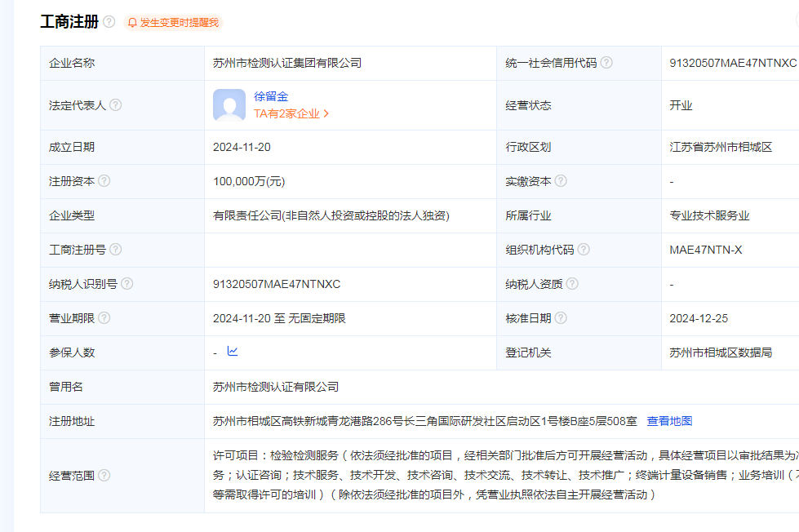The width and height of the screenshot is (799, 532).
Task: Click help icon next to 法定代表人
Action: click(x=116, y=105)
